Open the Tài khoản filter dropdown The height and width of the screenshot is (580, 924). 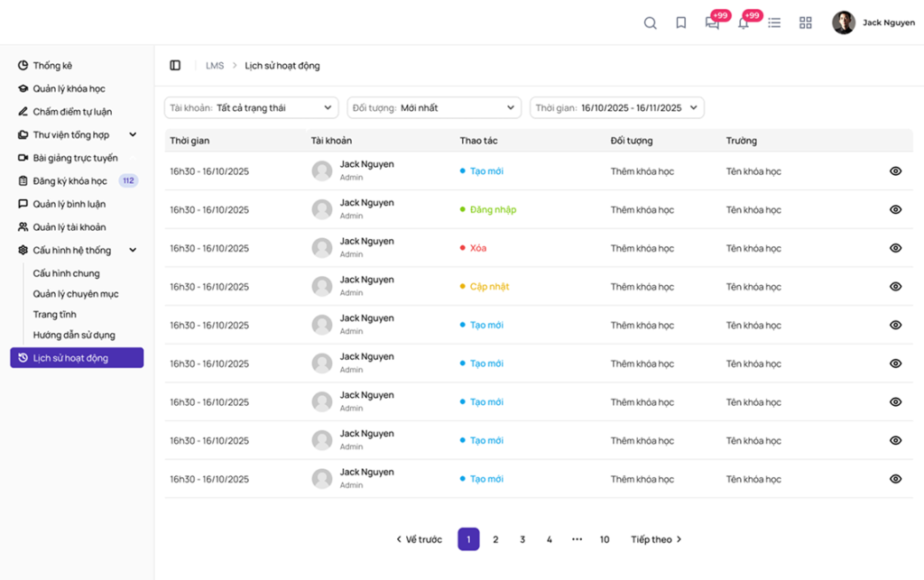tap(251, 108)
